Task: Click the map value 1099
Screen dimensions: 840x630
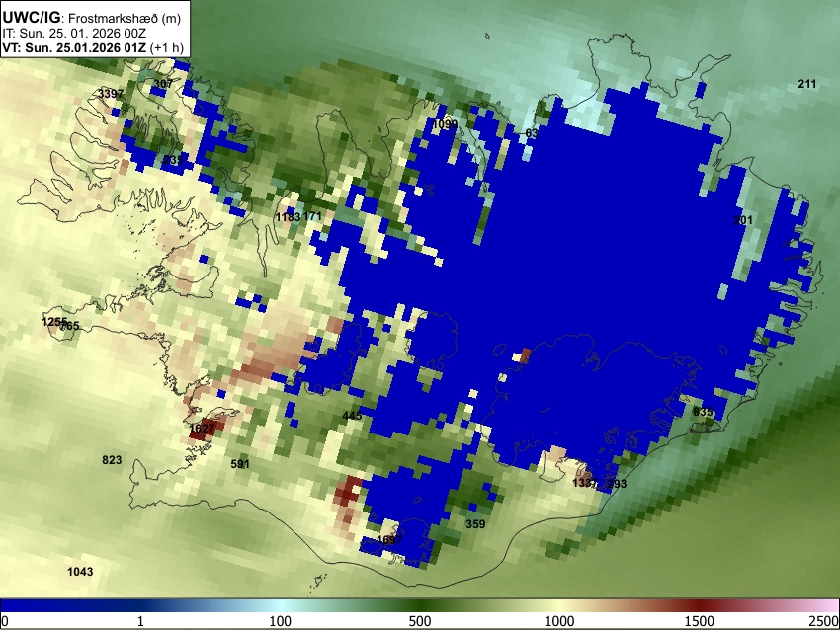Action: tap(445, 124)
